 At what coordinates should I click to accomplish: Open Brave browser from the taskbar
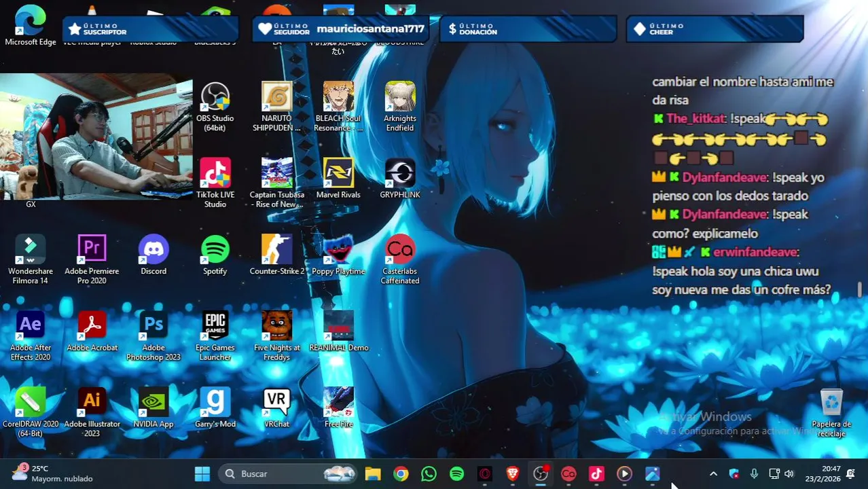tap(513, 473)
